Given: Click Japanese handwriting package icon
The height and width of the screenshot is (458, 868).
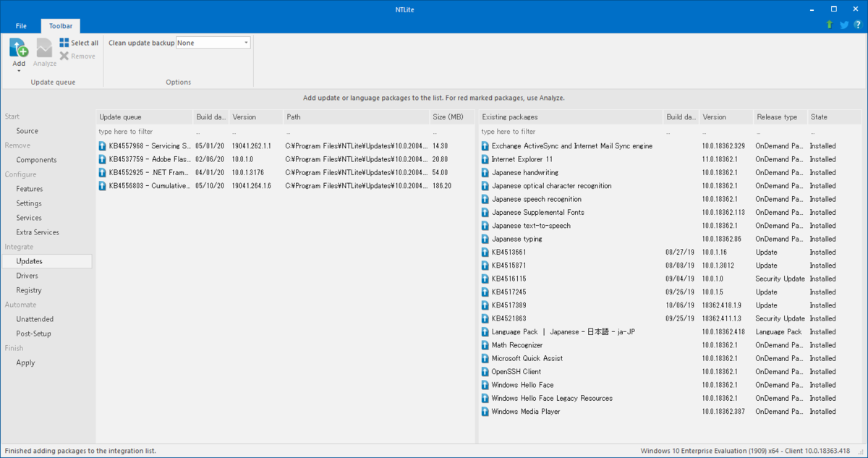Looking at the screenshot, I should coord(485,173).
